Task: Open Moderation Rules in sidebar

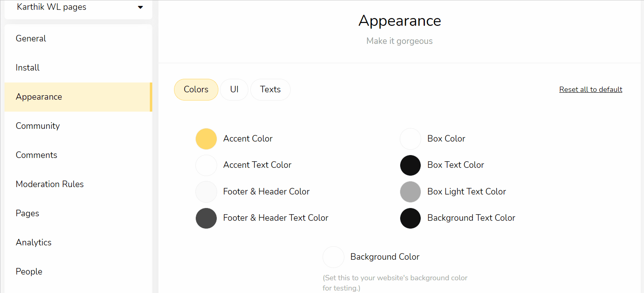Action: tap(78, 184)
